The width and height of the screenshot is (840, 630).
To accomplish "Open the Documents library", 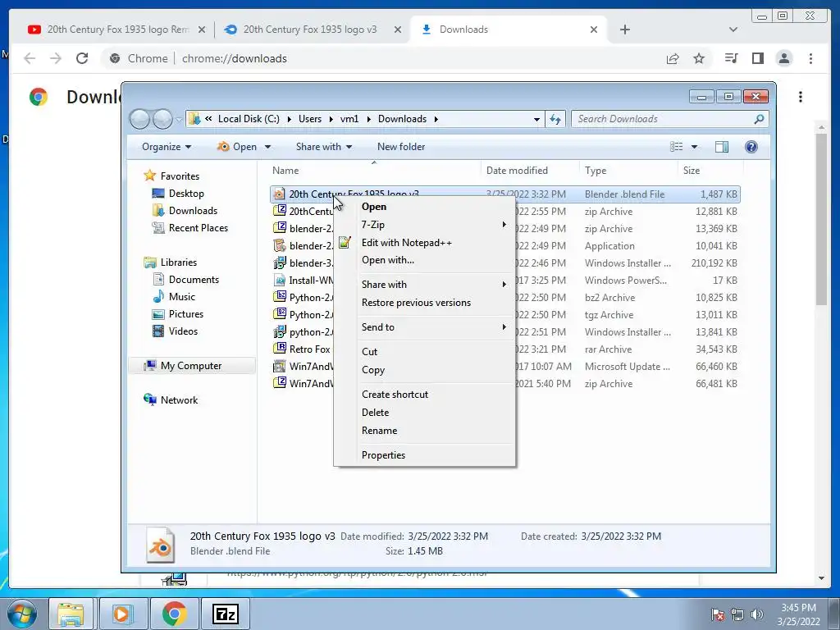I will pyautogui.click(x=194, y=280).
